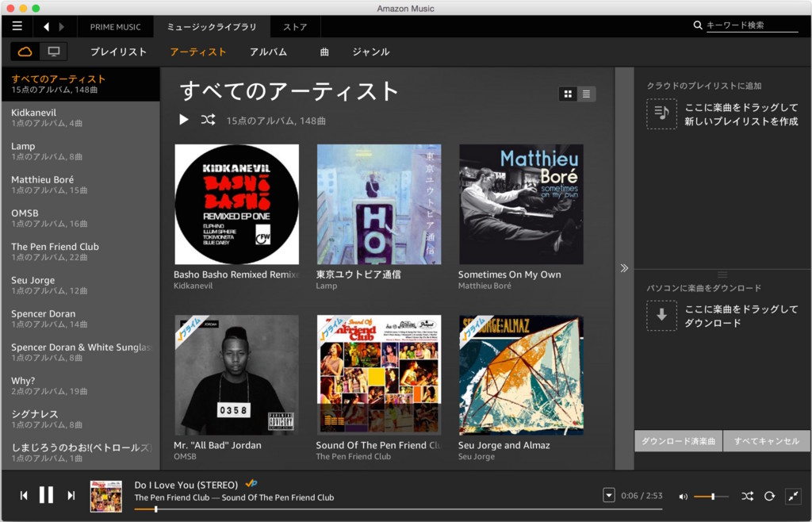Click the Lamp artist link under album

tap(326, 286)
